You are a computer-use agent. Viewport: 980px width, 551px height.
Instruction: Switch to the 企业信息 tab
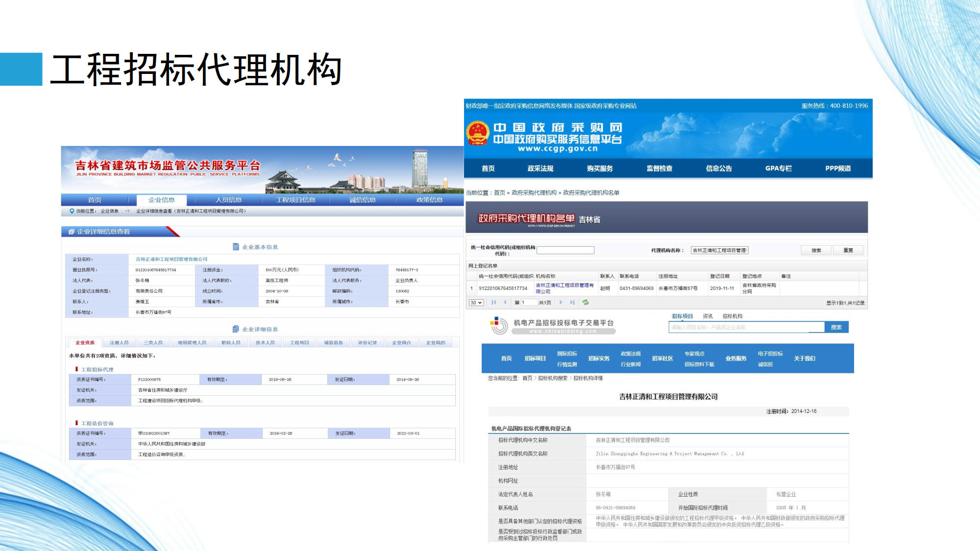pos(162,200)
